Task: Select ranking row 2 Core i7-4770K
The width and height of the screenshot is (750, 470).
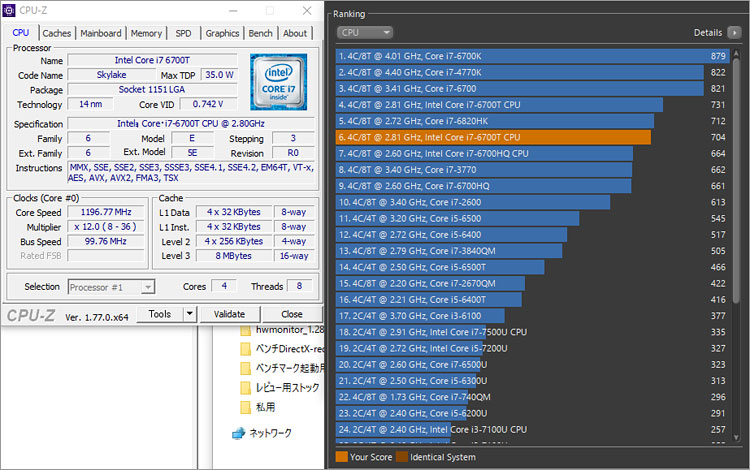Action: (x=532, y=72)
